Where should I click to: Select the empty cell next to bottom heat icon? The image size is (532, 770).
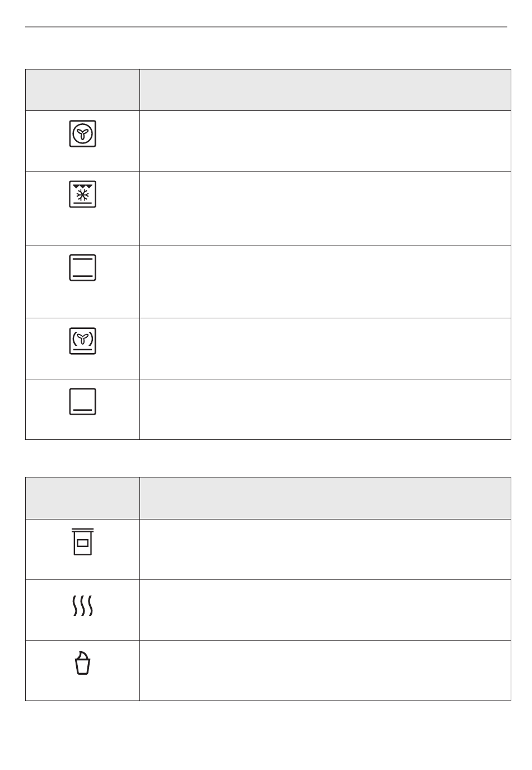tap(325, 409)
